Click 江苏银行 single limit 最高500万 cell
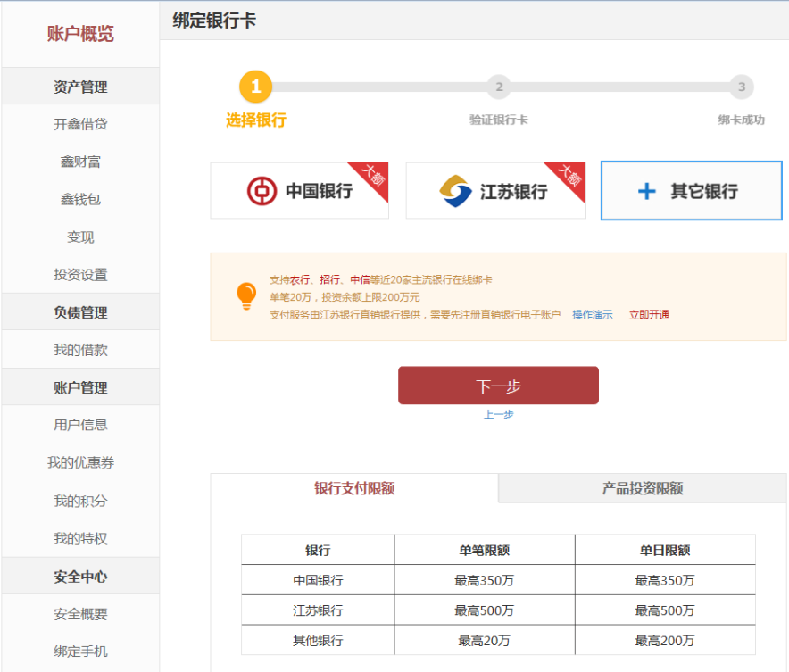This screenshot has width=789, height=672. pos(485,610)
